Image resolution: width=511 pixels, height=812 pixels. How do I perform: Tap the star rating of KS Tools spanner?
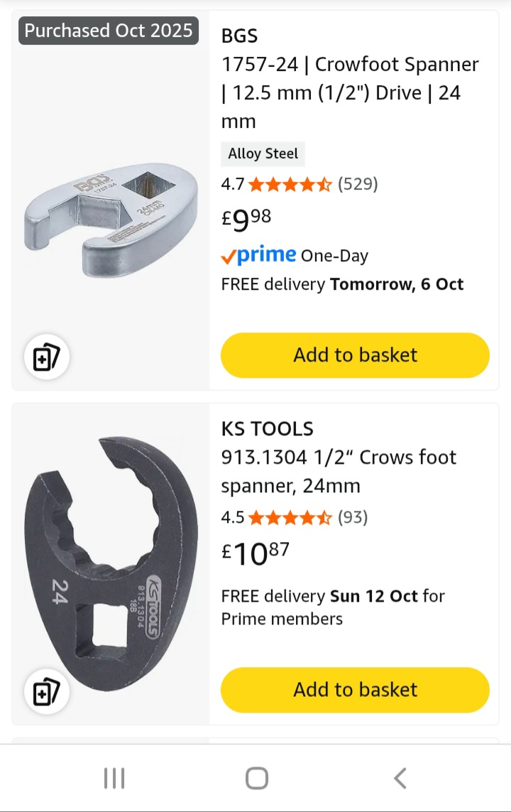[x=290, y=517]
